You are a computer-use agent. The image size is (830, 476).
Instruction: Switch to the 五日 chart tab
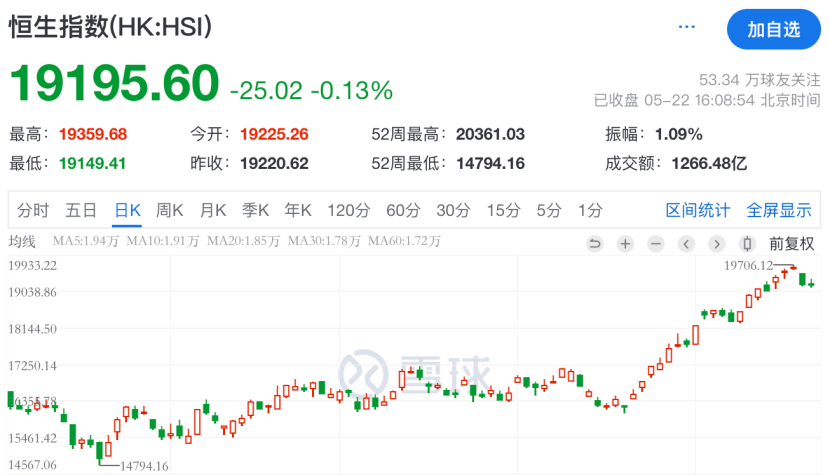[x=80, y=210]
